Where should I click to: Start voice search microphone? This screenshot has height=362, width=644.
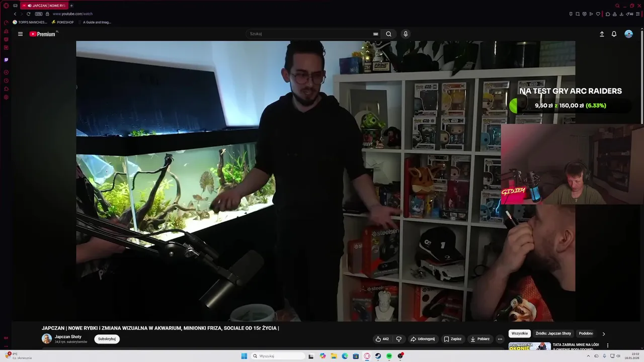[x=406, y=34]
